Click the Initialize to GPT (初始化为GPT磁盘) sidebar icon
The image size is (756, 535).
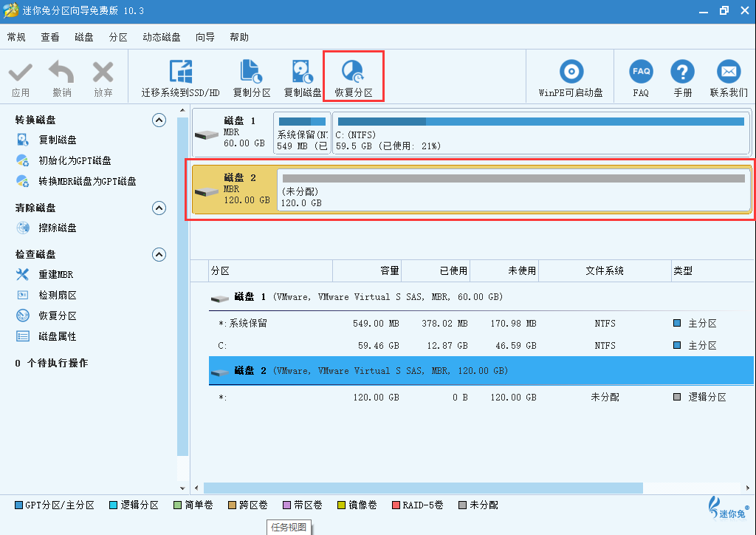point(23,160)
